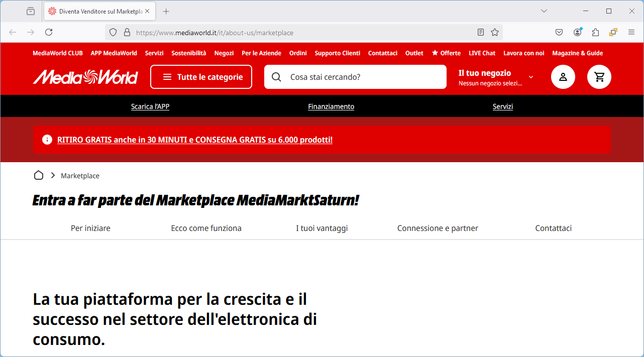
Task: Open Tutte le categorie menu
Action: tap(201, 77)
